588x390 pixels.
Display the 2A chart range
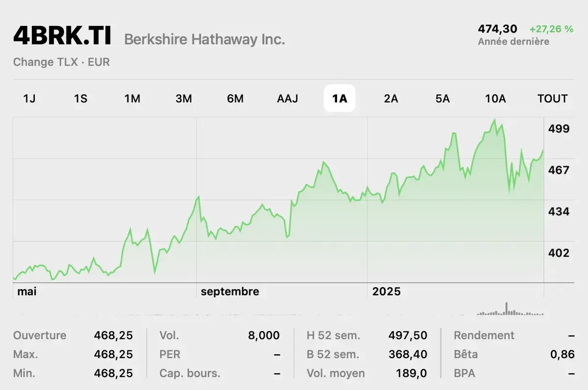pyautogui.click(x=391, y=98)
